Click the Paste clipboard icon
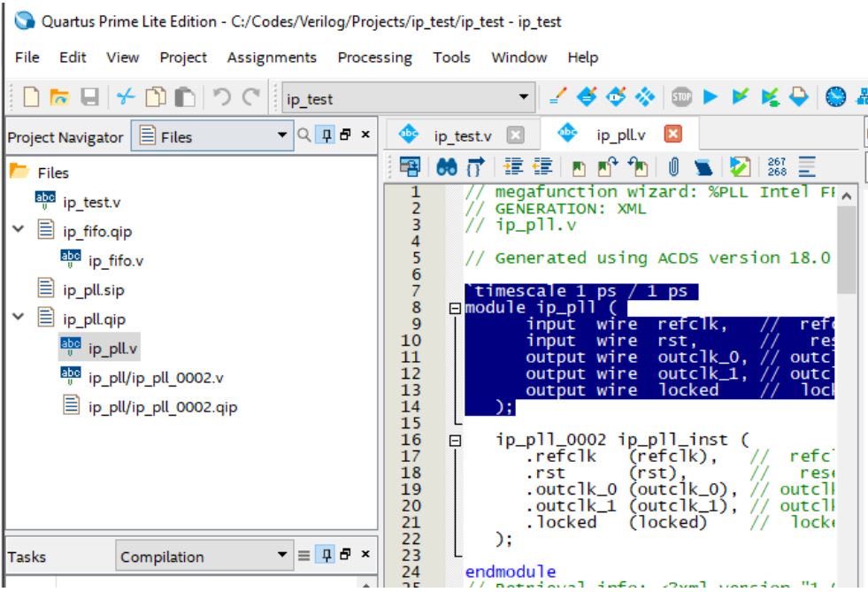The image size is (868, 592). pyautogui.click(x=185, y=97)
